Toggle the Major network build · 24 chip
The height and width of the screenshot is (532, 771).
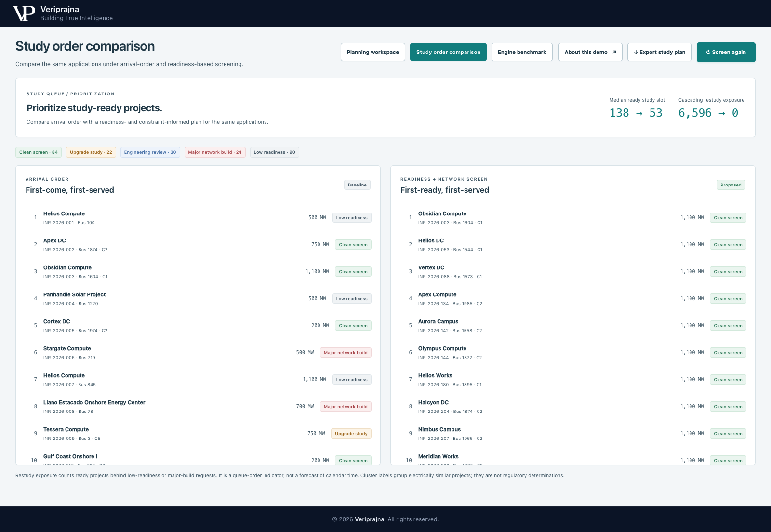click(x=215, y=152)
